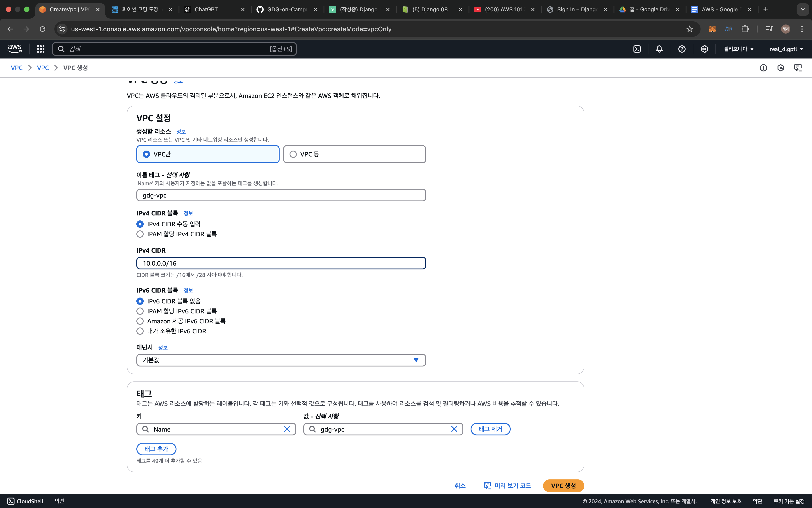The height and width of the screenshot is (508, 812).
Task: Select the VPC 등 resource option
Action: [354, 154]
